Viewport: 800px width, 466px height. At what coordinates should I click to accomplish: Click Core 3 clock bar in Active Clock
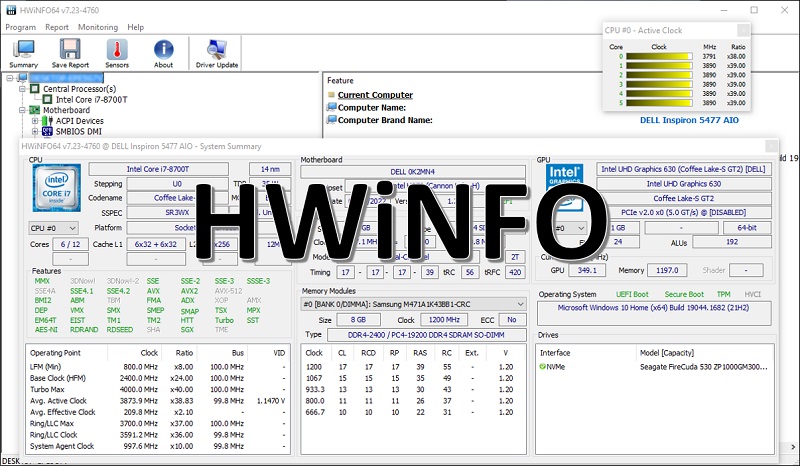(659, 84)
